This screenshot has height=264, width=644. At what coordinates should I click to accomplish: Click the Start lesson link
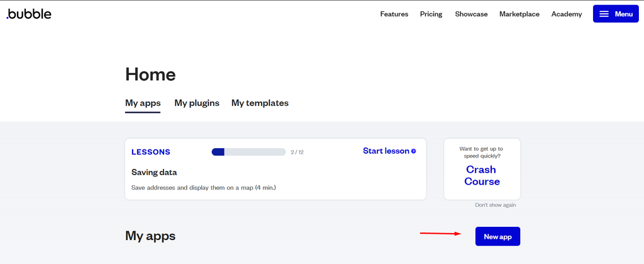[389, 151]
